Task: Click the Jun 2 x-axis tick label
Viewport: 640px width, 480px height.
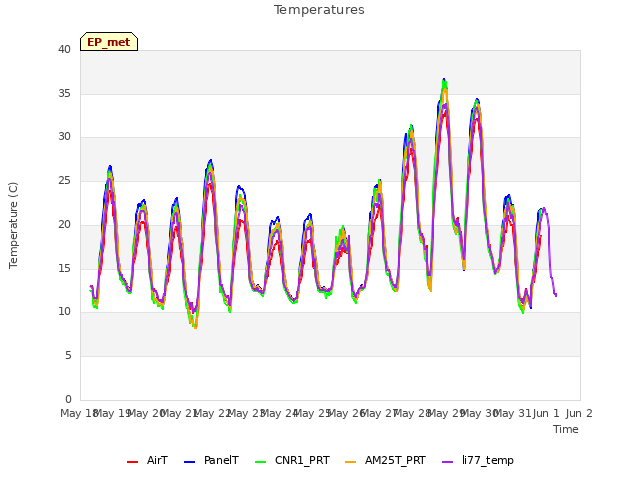Action: pos(579,413)
